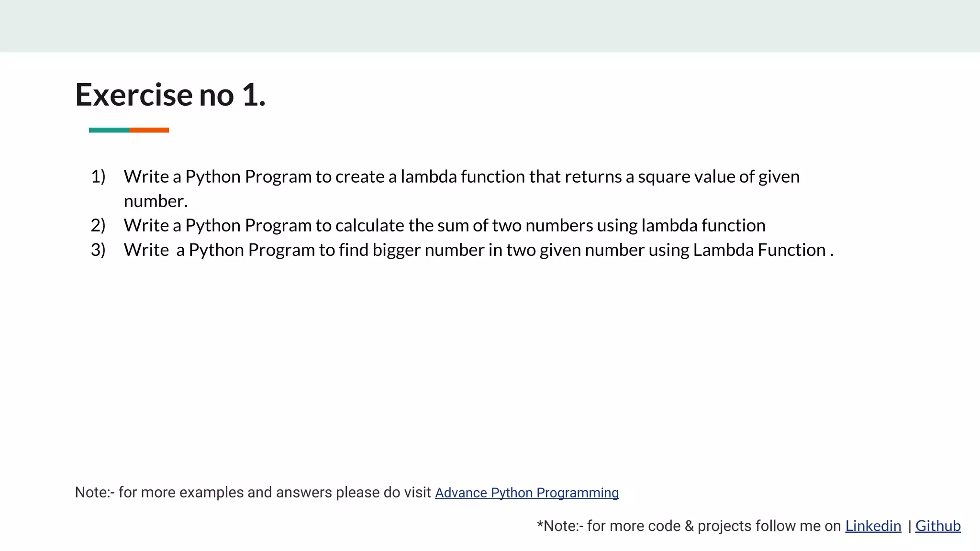The image size is (980, 551).
Task: Click the '*Note:- for more code & projects' text
Action: (688, 526)
